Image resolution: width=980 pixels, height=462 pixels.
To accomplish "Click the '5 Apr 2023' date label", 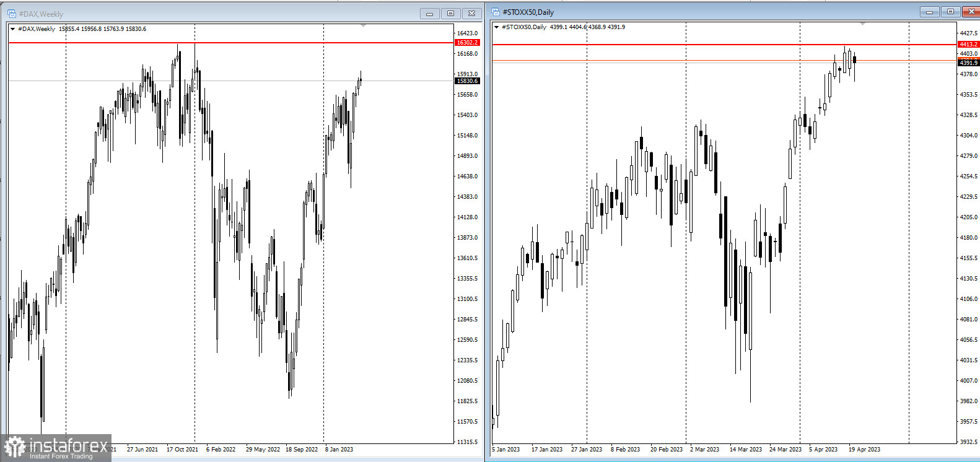I will pos(823,450).
